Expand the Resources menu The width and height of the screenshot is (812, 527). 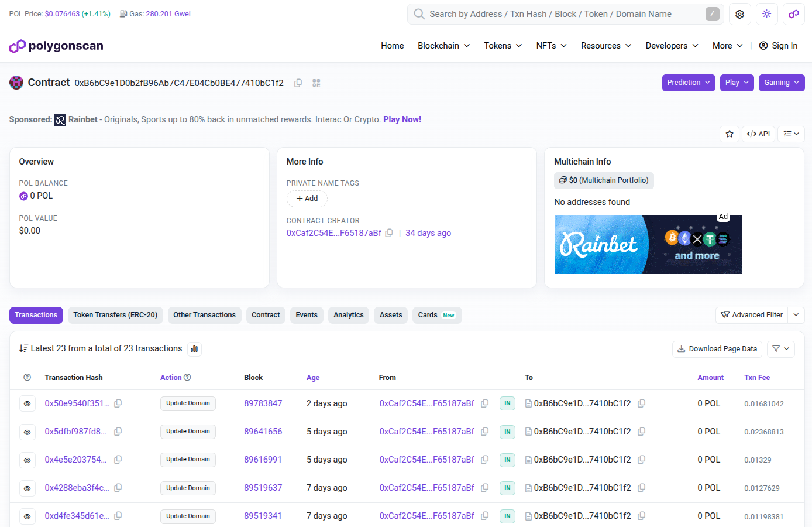606,46
